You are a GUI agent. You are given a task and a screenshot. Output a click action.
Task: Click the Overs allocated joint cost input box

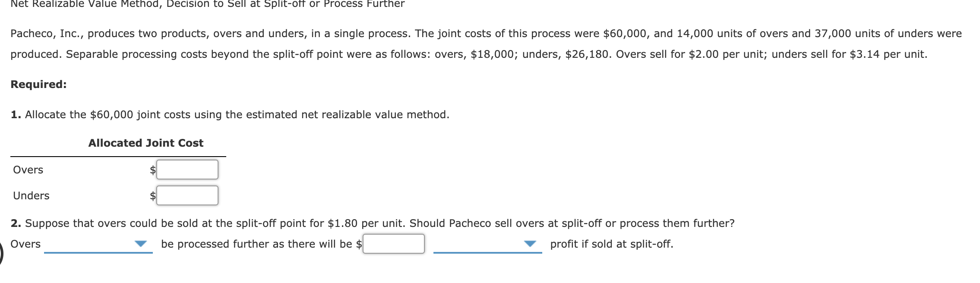coord(187,170)
